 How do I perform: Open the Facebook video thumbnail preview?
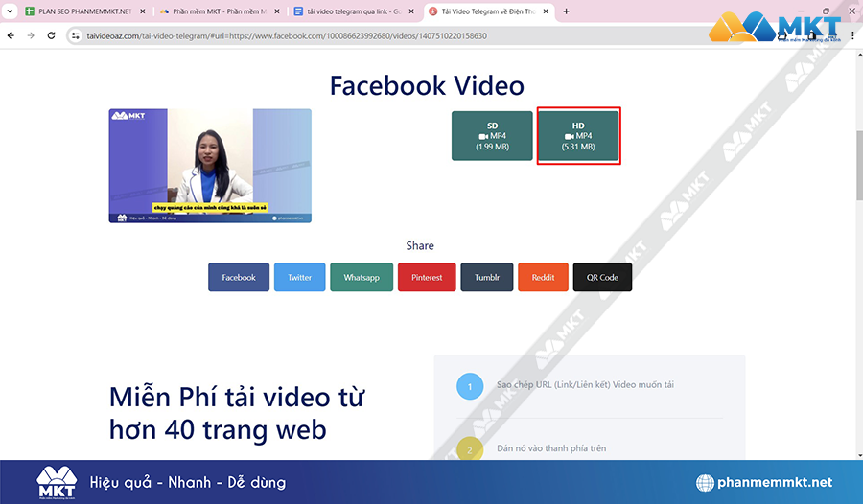pyautogui.click(x=210, y=166)
